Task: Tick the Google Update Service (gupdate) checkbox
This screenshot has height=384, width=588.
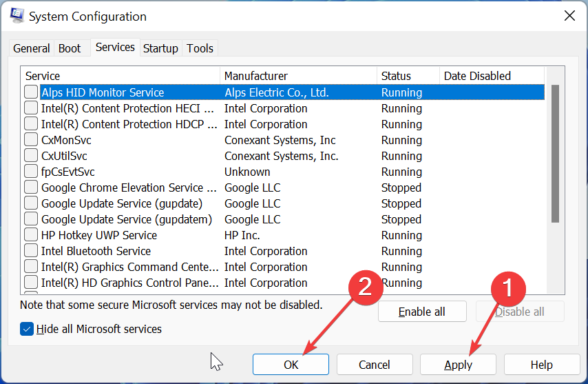Action: pos(32,203)
